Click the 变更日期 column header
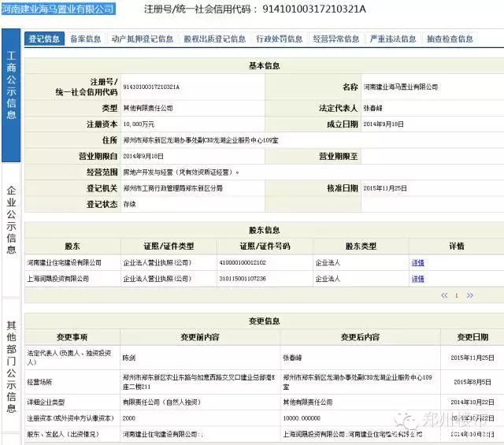The height and width of the screenshot is (445, 504). tap(472, 337)
